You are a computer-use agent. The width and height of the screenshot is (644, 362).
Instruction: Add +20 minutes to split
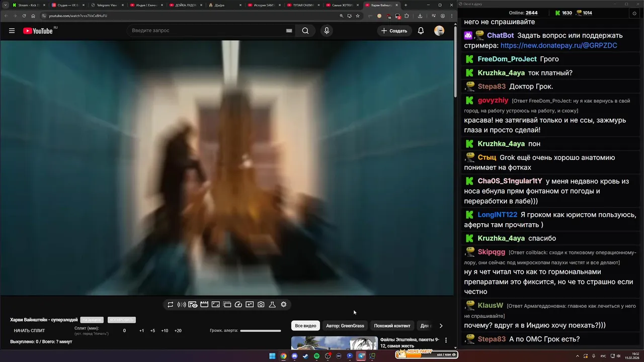[178, 331]
